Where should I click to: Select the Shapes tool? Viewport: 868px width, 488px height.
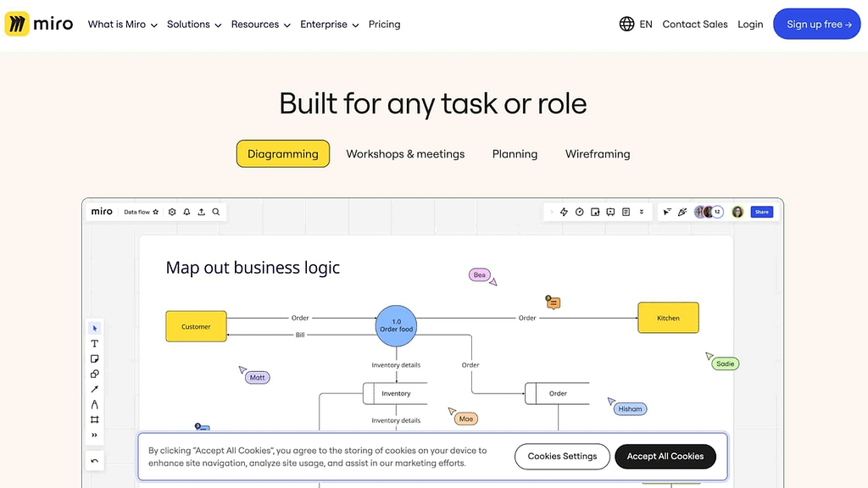click(95, 374)
